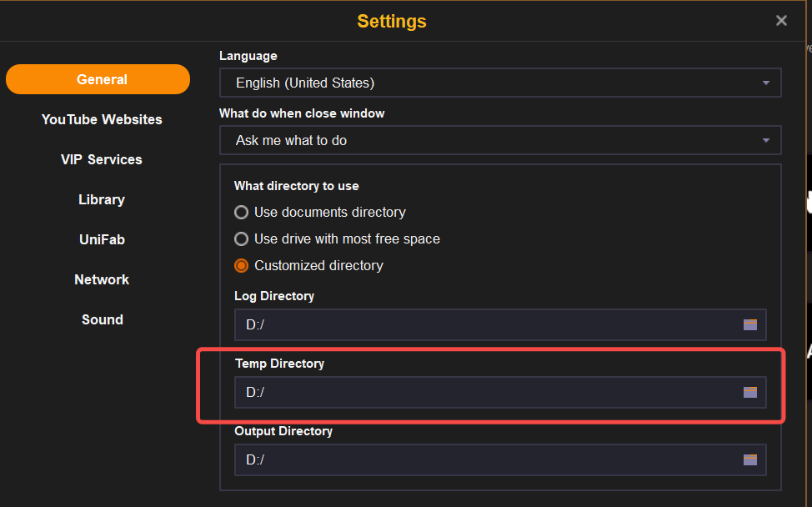Click the Temp Directory browse folder icon
Screen dimensions: 812x507
750,392
